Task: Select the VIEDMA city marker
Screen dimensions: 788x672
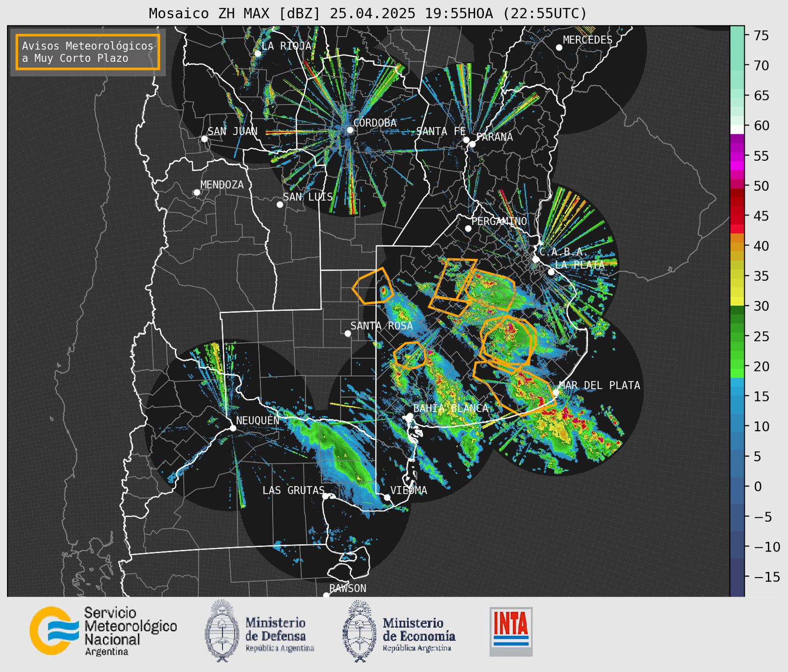Action: 387,498
